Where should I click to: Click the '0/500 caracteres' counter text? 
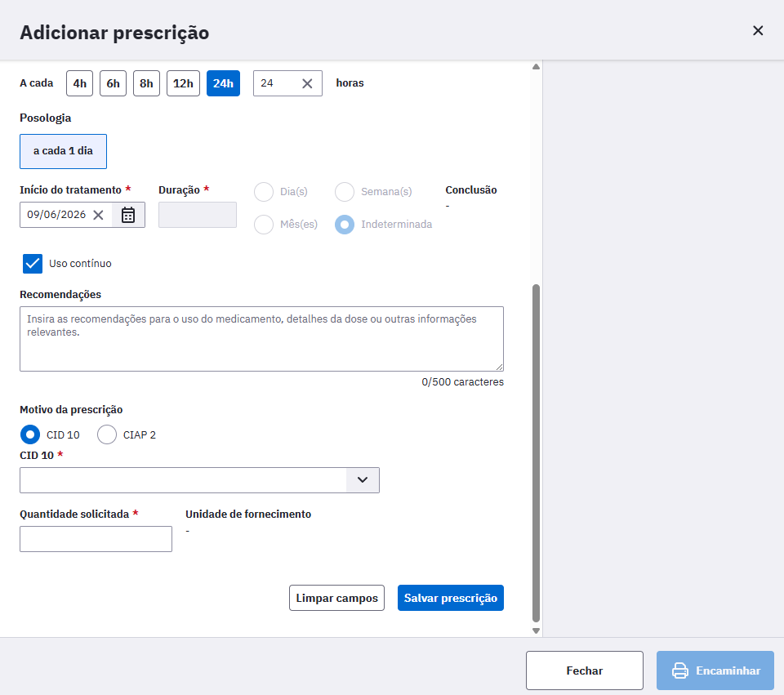click(x=462, y=382)
